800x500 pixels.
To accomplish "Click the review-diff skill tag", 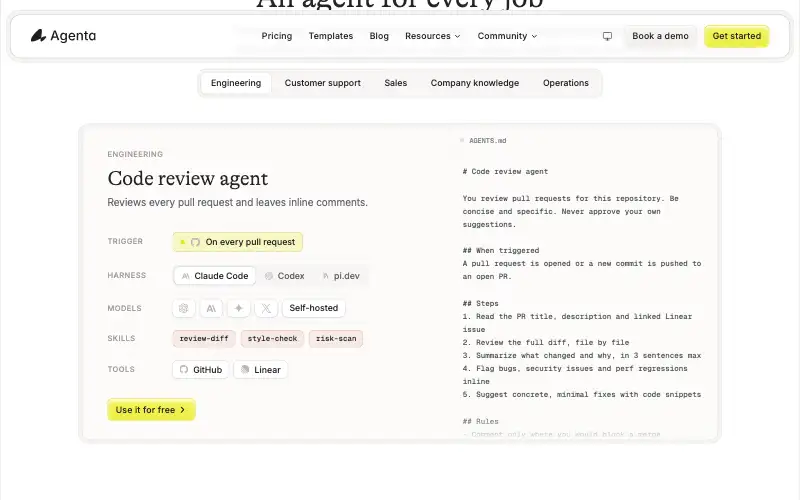I will pyautogui.click(x=204, y=339).
